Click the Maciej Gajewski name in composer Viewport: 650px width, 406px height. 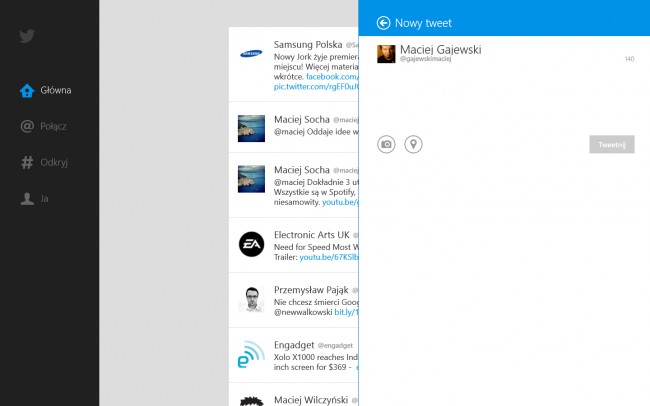pyautogui.click(x=441, y=49)
